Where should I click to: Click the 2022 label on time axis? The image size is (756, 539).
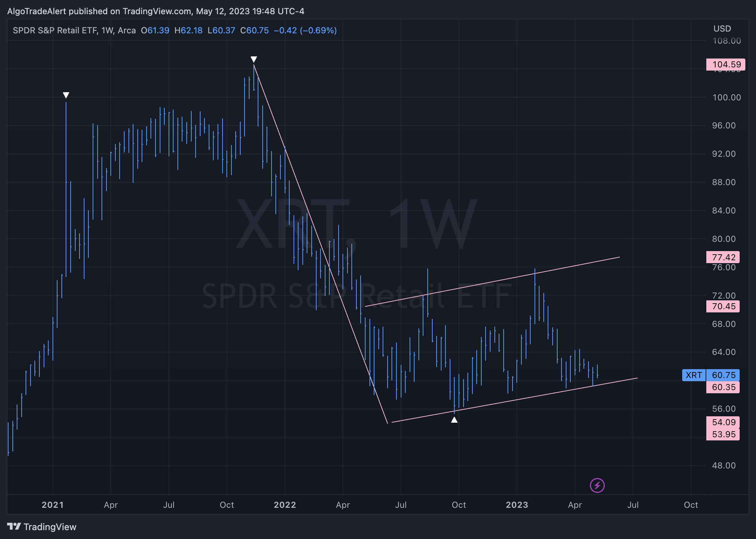[x=285, y=505]
